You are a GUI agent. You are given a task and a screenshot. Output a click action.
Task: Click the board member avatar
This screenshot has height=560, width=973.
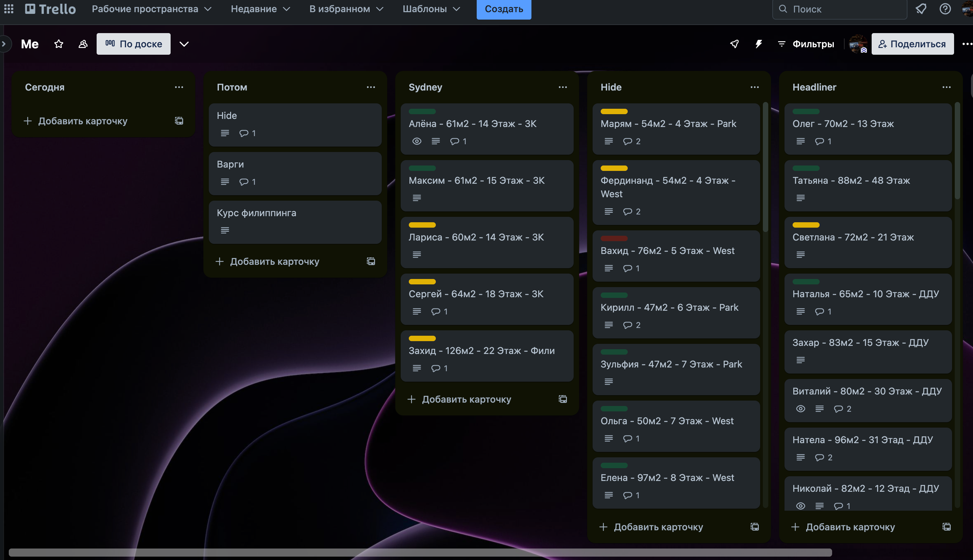pyautogui.click(x=857, y=44)
